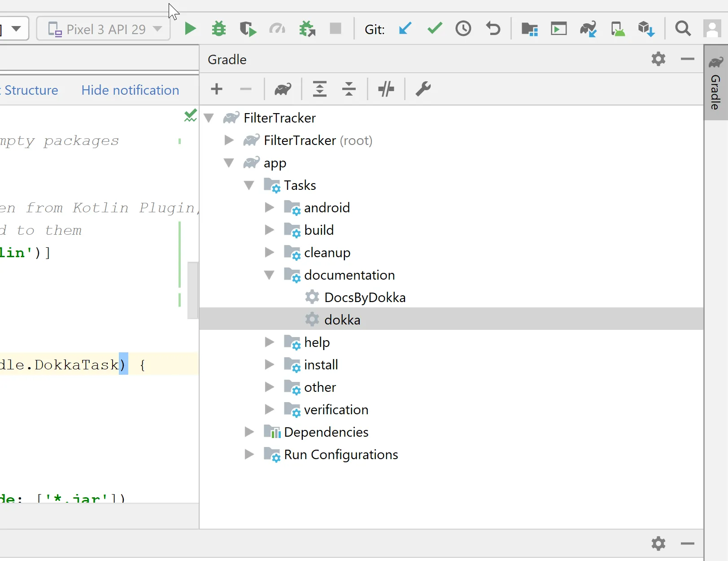This screenshot has width=728, height=561.
Task: Expand all Gradle tree nodes
Action: [319, 89]
